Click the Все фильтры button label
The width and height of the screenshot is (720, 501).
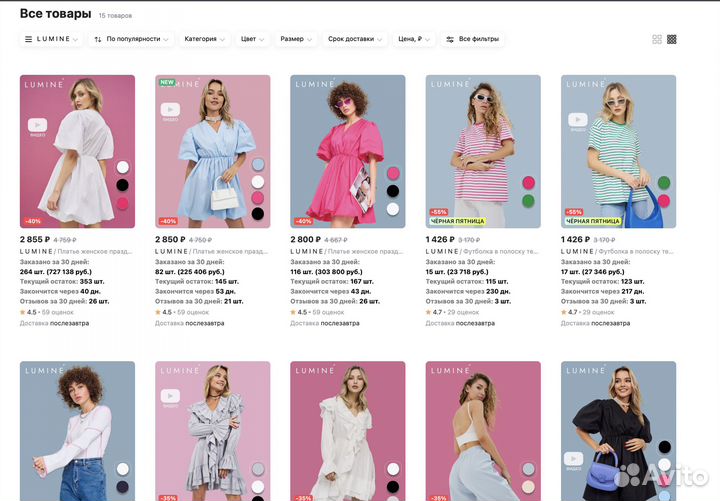478,39
